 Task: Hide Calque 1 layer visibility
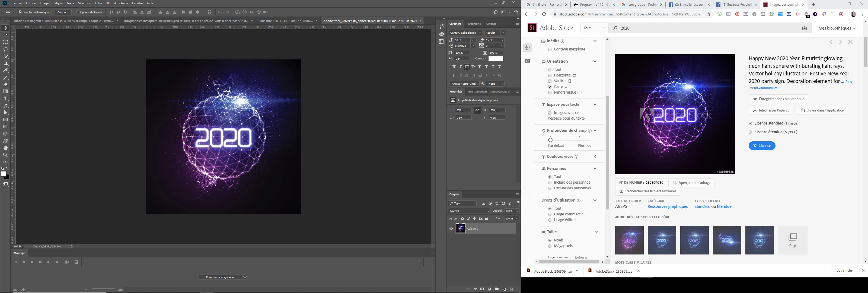[x=451, y=229]
